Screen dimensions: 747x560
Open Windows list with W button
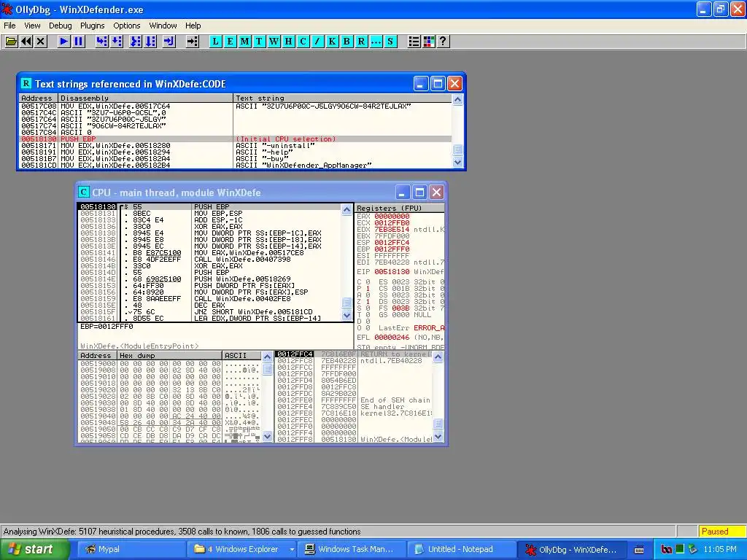tap(274, 42)
